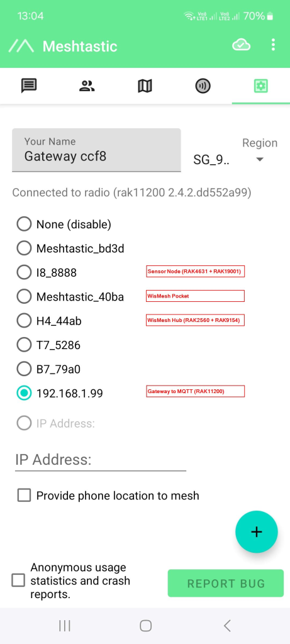Tap the Meshtastic logo icon
Viewport: 290px width, 644px height.
(21, 46)
